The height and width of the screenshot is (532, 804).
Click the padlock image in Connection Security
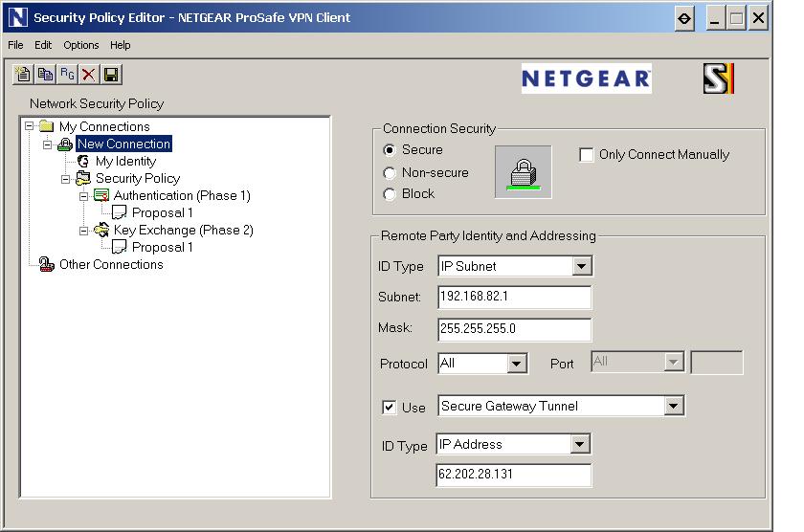523,172
